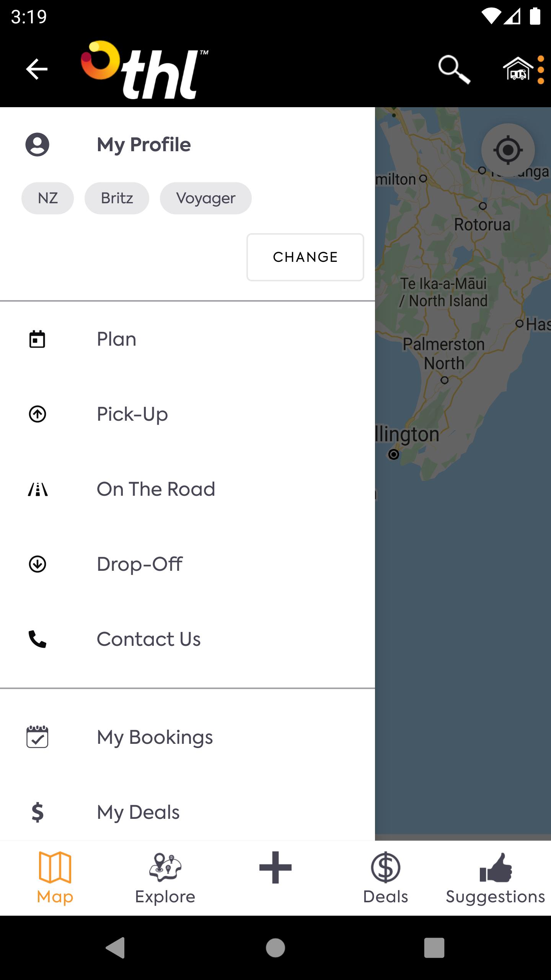551x980 pixels.
Task: Go to On The Road section
Action: pos(187,489)
